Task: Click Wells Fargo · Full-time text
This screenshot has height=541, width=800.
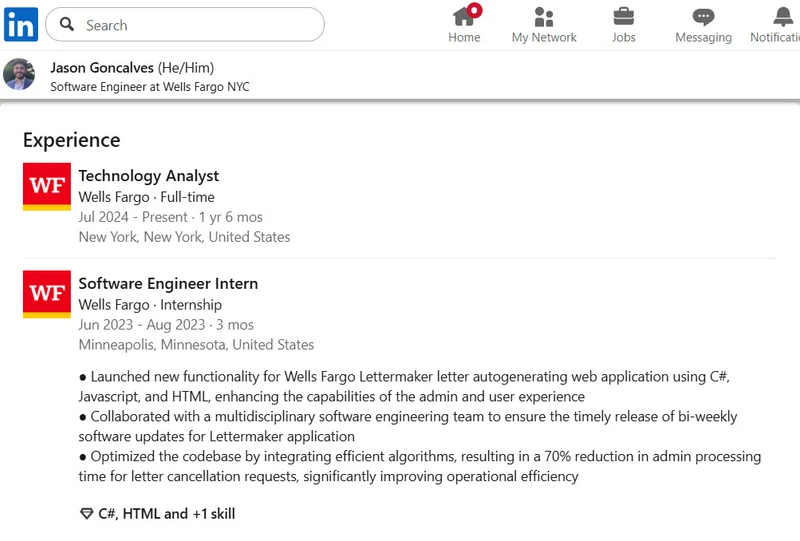Action: click(x=146, y=197)
